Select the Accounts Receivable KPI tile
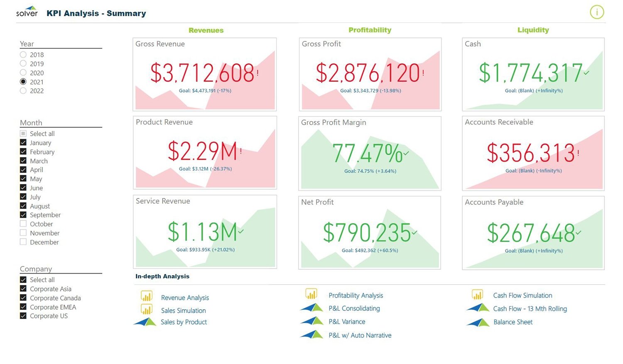Screen dimensions: 623x364 coord(533,153)
